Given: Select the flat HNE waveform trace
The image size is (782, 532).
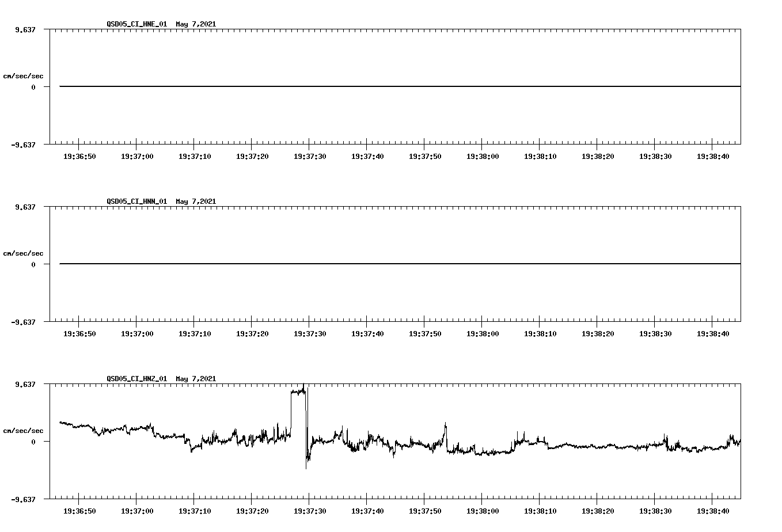Looking at the screenshot, I should 346,85.
